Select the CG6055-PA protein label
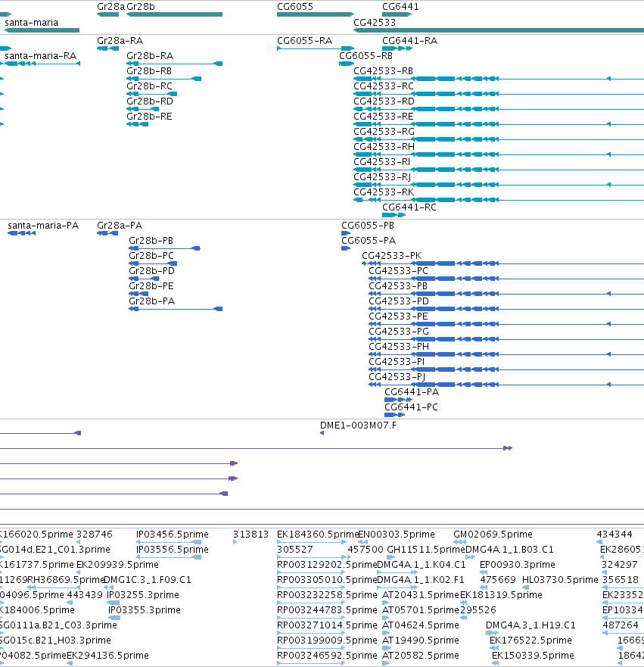 coord(369,241)
